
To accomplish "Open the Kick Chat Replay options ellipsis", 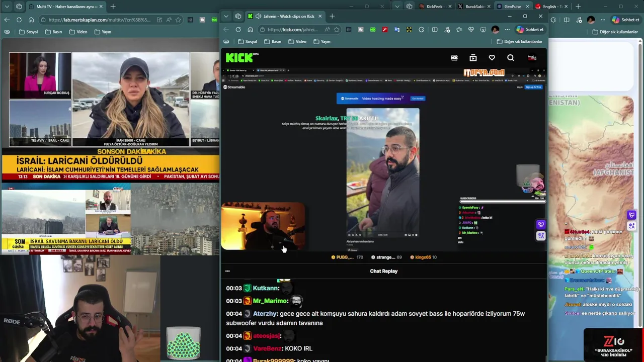I will (227, 271).
